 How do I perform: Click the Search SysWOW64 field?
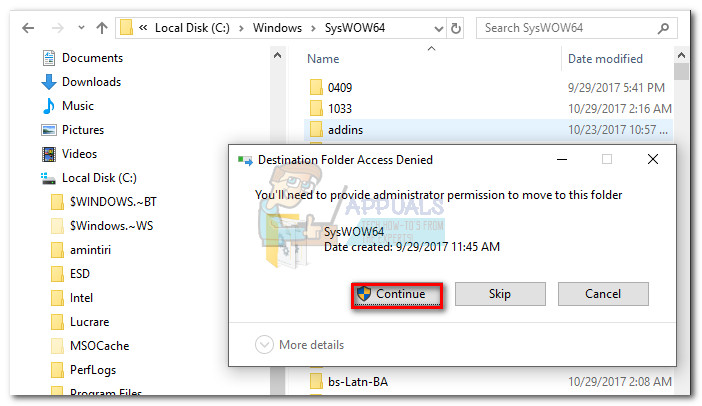coord(575,28)
